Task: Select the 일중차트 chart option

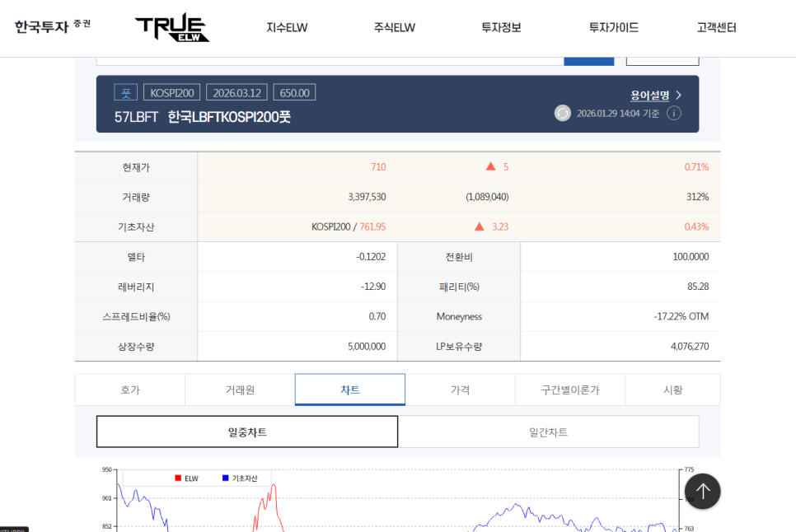Action: [247, 432]
